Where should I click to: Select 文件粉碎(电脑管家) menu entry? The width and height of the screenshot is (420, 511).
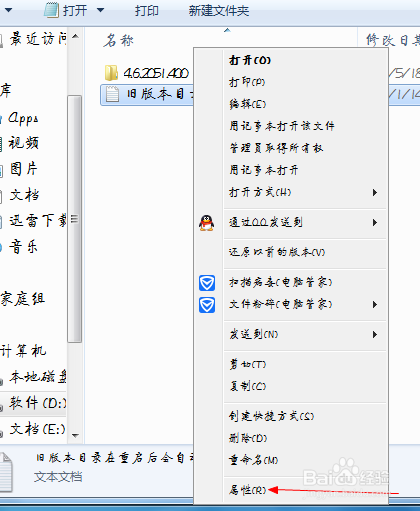281,304
